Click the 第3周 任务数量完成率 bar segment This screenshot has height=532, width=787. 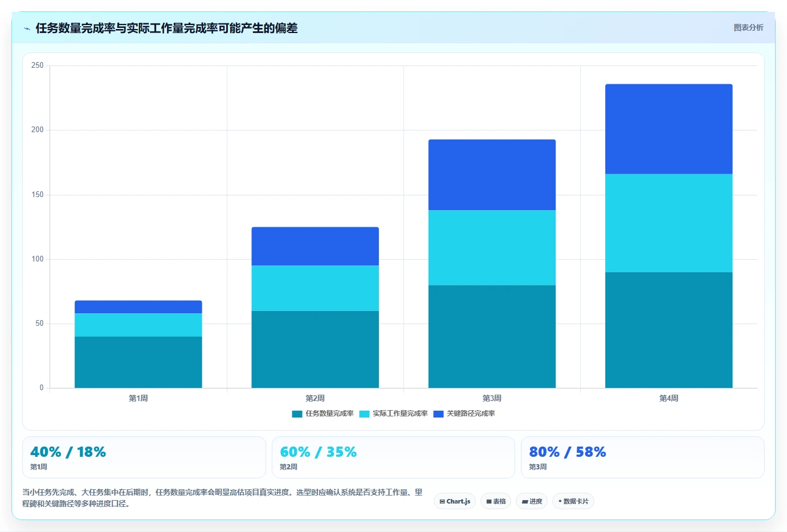click(x=492, y=337)
